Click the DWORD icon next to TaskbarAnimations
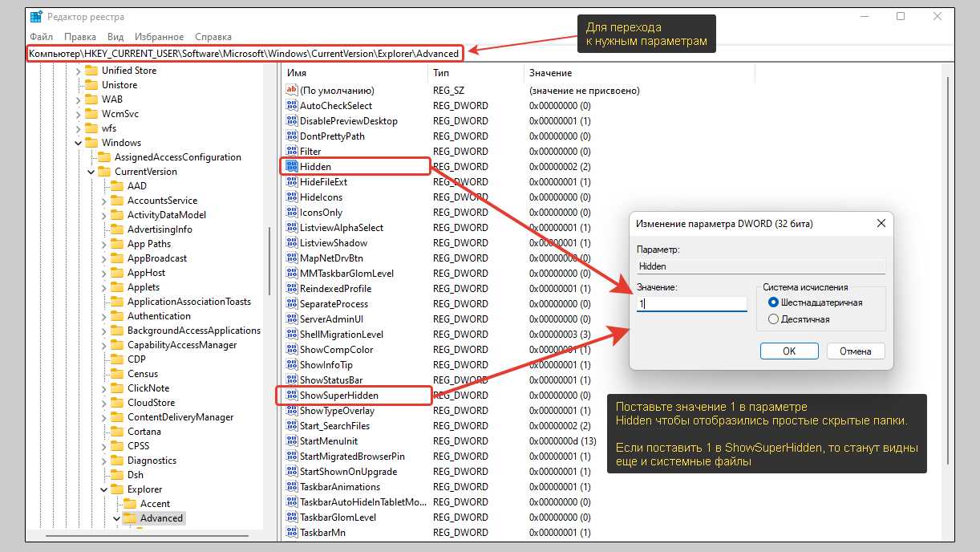Image resolution: width=980 pixels, height=552 pixels. click(x=292, y=487)
